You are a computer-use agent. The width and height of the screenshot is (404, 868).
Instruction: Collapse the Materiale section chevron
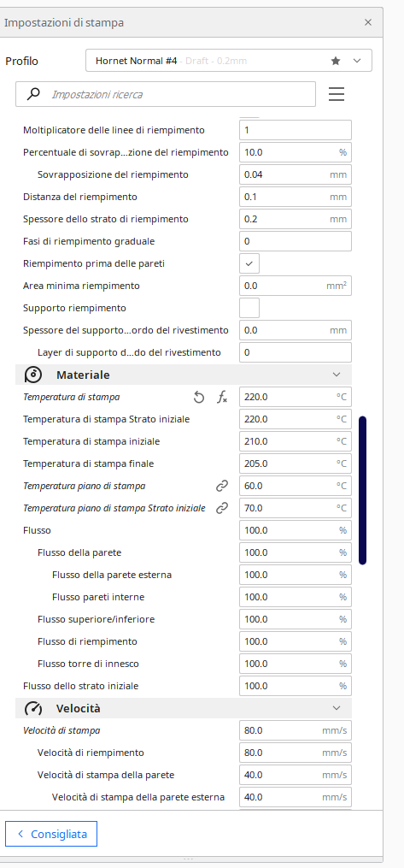click(x=337, y=375)
